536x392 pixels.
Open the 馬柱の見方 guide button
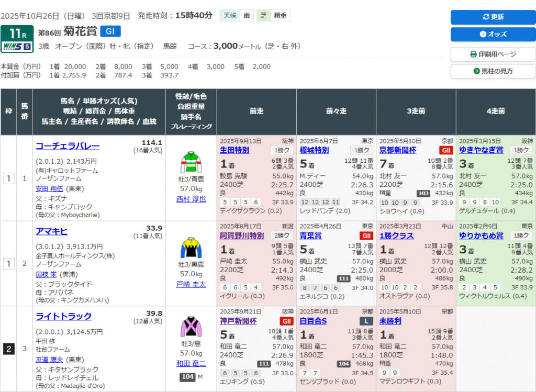click(493, 71)
